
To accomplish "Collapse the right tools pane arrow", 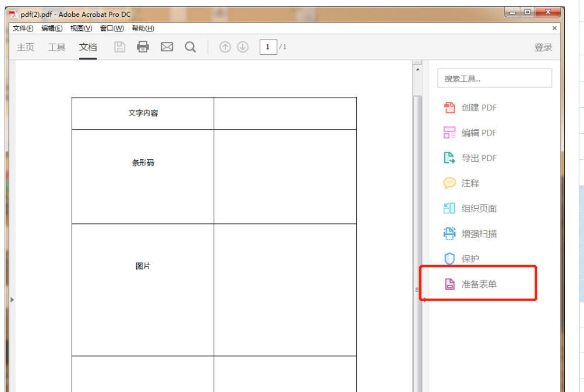I will click(x=425, y=300).
